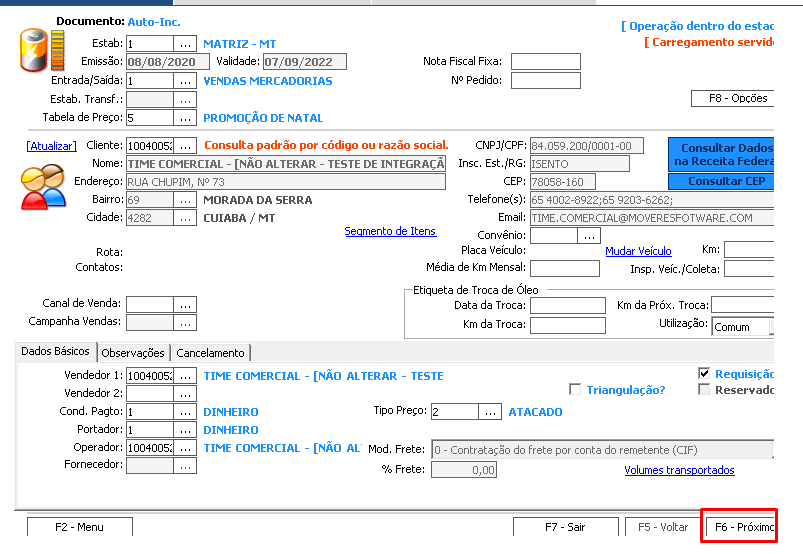Open lookup button for Entrada/Saída field
This screenshot has height=554, width=803.
[x=185, y=81]
